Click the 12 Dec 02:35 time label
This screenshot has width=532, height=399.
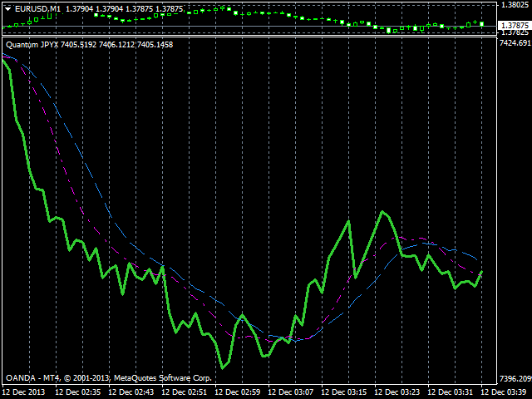(80, 392)
